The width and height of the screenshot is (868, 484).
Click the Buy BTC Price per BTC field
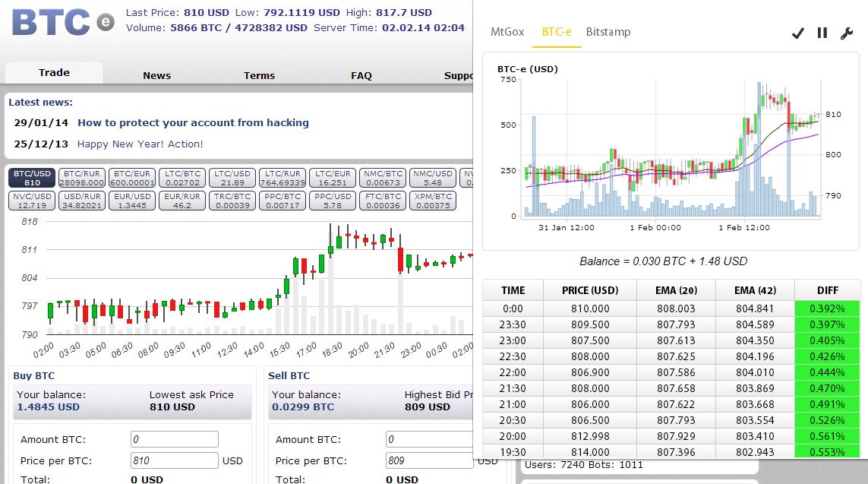tap(175, 460)
